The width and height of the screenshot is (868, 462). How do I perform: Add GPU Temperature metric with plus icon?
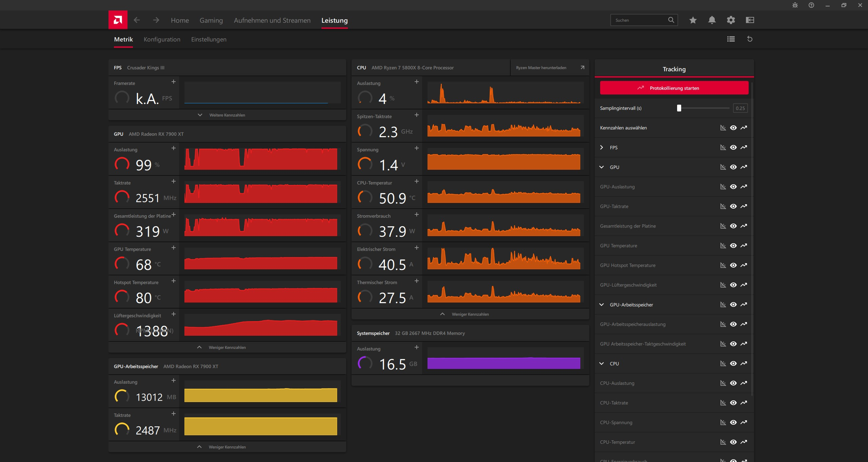173,248
